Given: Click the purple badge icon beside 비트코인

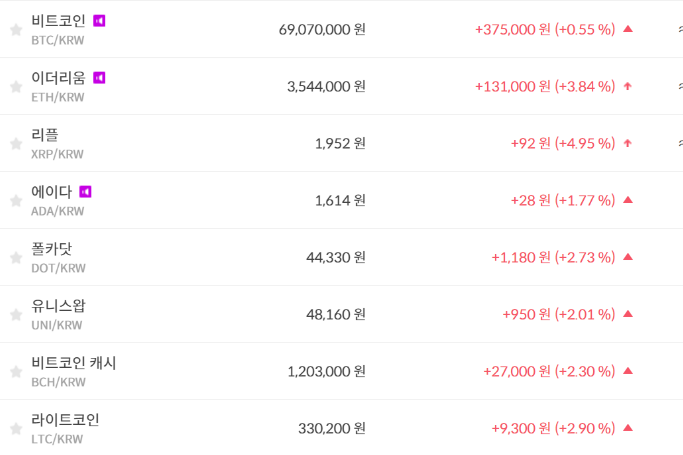Looking at the screenshot, I should [x=99, y=20].
